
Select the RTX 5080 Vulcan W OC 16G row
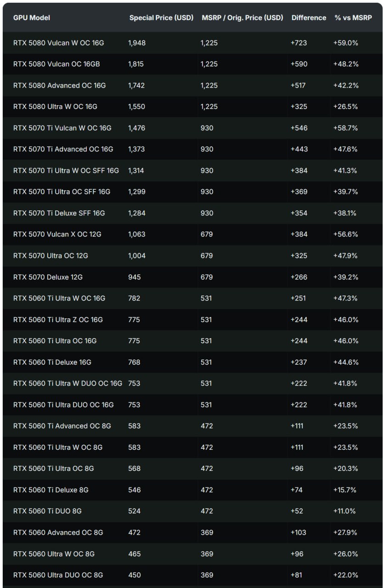tap(193, 43)
